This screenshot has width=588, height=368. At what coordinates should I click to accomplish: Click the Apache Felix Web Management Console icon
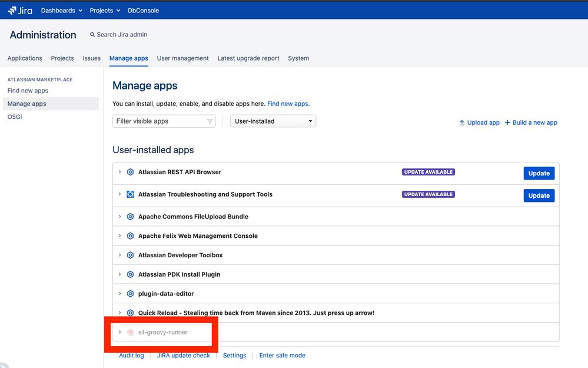tap(130, 236)
